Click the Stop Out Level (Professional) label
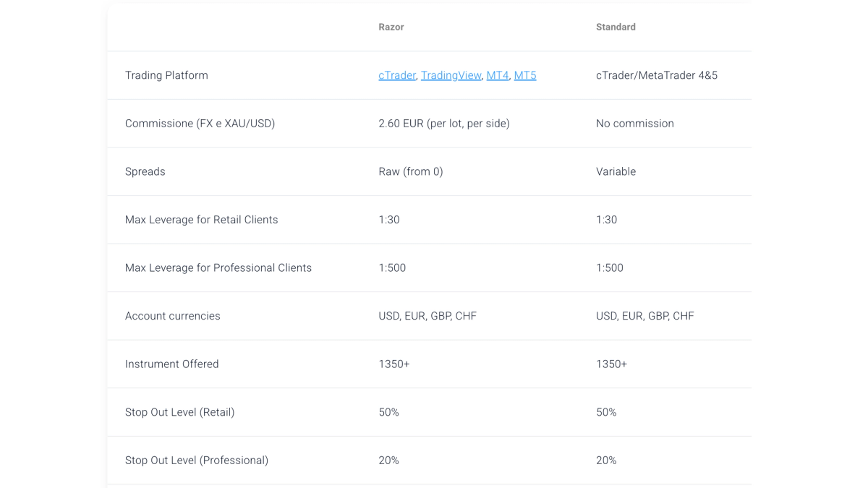The image size is (868, 488). (197, 461)
